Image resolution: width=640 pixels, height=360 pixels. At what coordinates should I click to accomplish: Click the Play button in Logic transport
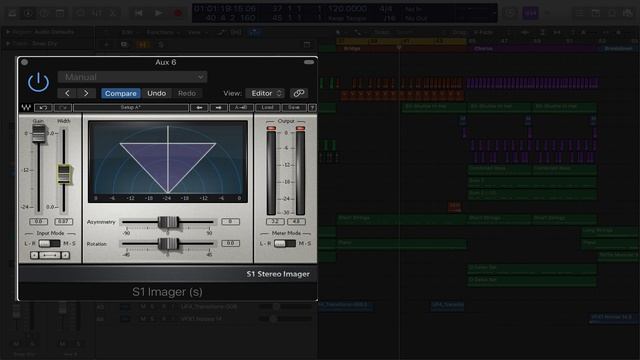point(158,13)
